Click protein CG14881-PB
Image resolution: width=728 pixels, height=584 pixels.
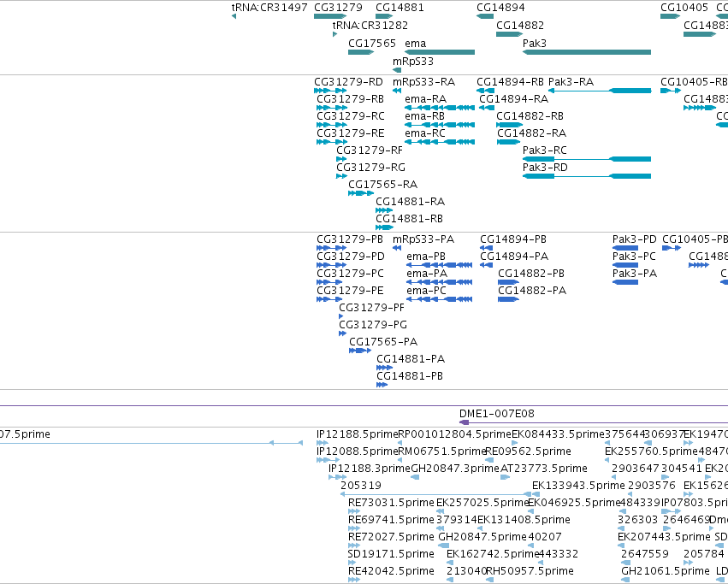tap(410, 376)
